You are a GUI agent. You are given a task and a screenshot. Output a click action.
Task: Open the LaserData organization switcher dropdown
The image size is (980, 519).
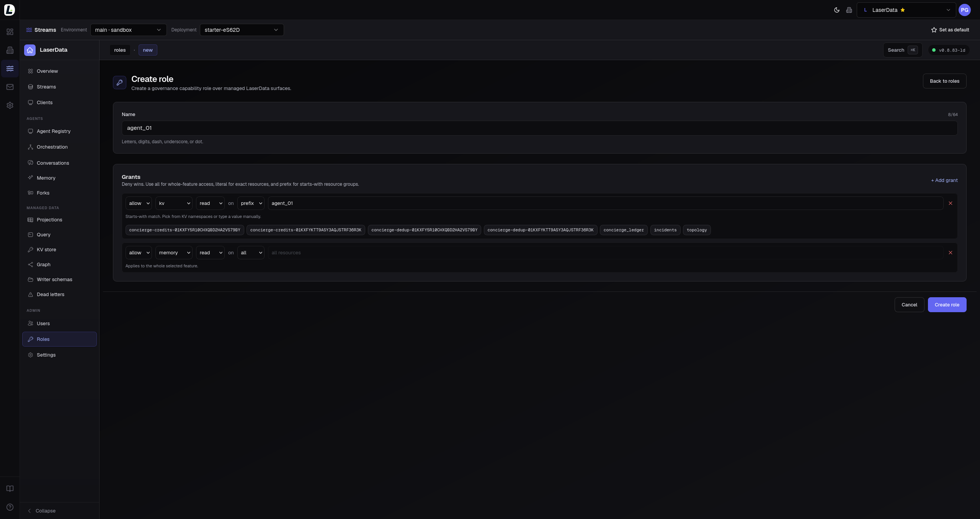[x=906, y=10]
